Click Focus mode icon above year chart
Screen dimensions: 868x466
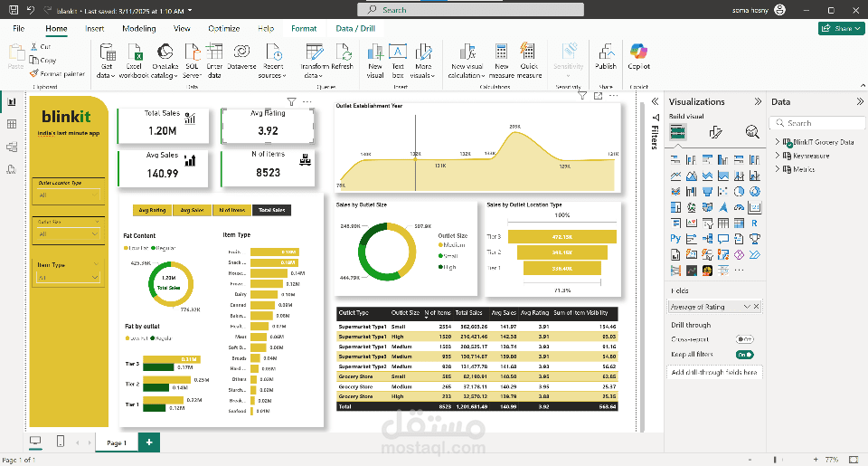(598, 96)
